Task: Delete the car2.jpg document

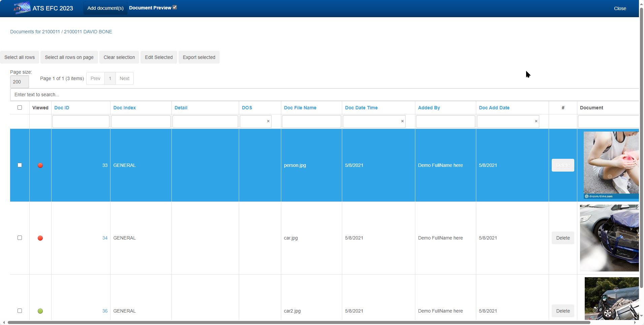Action: (x=563, y=311)
